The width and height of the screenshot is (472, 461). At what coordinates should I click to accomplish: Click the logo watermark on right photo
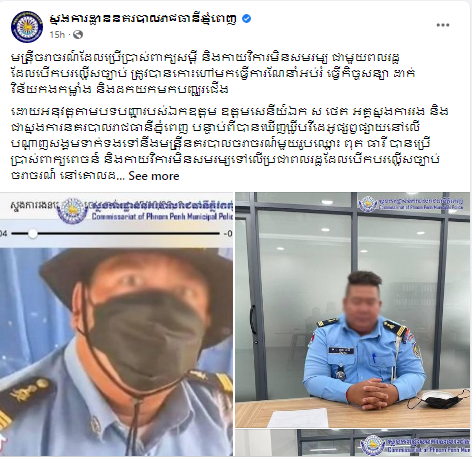[368, 204]
